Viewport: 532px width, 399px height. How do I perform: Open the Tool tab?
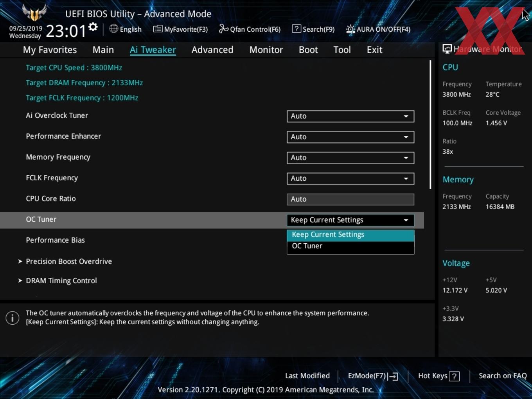coord(342,50)
